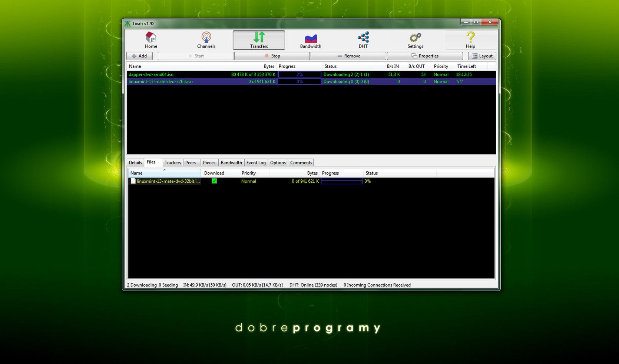Image resolution: width=619 pixels, height=364 pixels.
Task: Add a new torrent
Action: pos(139,56)
